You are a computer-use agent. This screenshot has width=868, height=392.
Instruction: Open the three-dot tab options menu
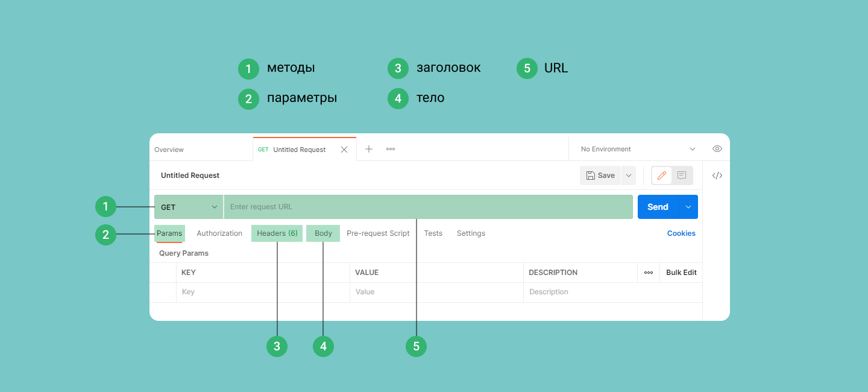[x=391, y=149]
